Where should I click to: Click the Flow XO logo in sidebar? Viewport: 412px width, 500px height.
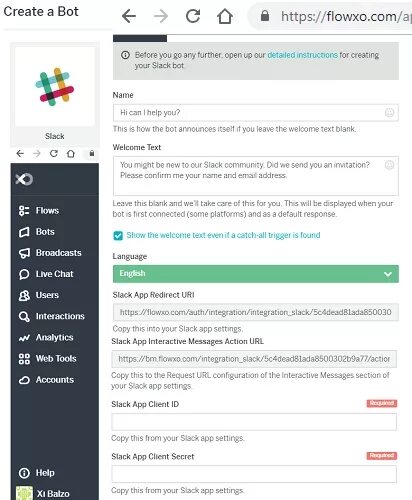tap(24, 179)
